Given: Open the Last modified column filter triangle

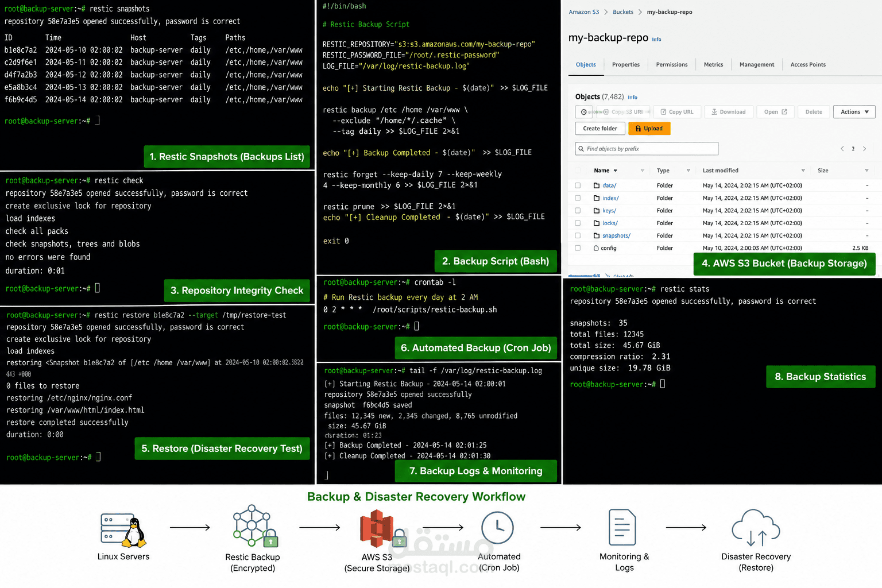Looking at the screenshot, I should pos(803,171).
